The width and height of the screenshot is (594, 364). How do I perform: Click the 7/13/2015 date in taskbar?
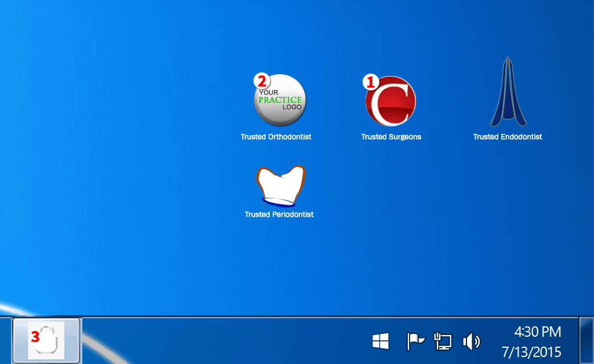531,352
